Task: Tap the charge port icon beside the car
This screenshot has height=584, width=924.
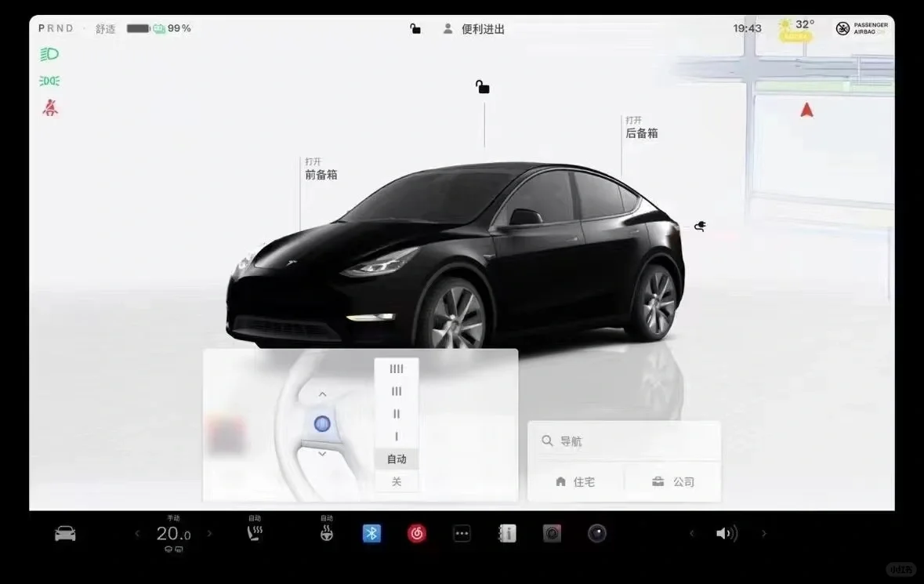Action: tap(699, 226)
